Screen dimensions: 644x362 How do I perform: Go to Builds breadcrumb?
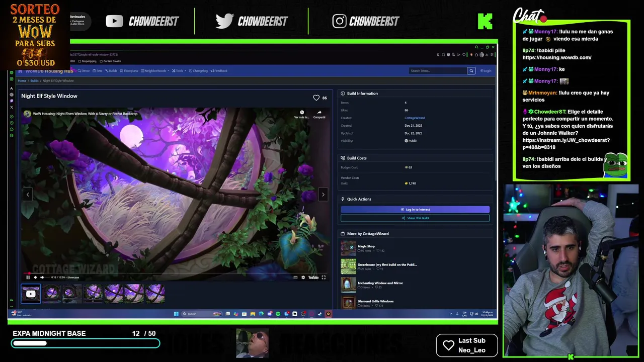(x=34, y=81)
